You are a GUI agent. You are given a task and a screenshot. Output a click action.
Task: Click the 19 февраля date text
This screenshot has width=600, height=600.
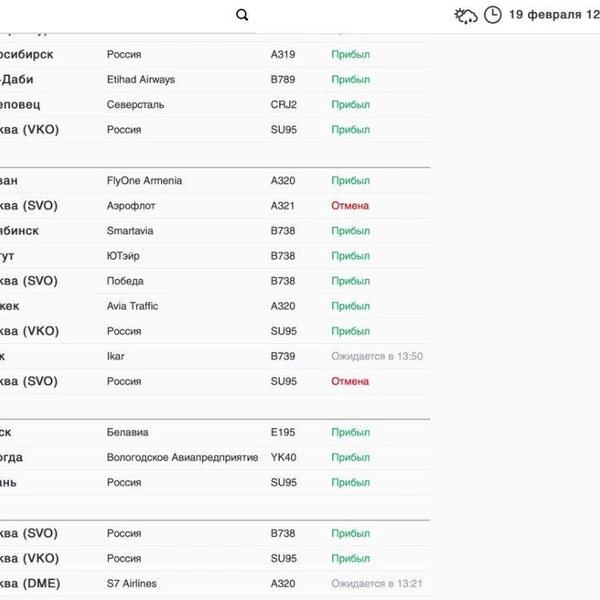(x=553, y=14)
